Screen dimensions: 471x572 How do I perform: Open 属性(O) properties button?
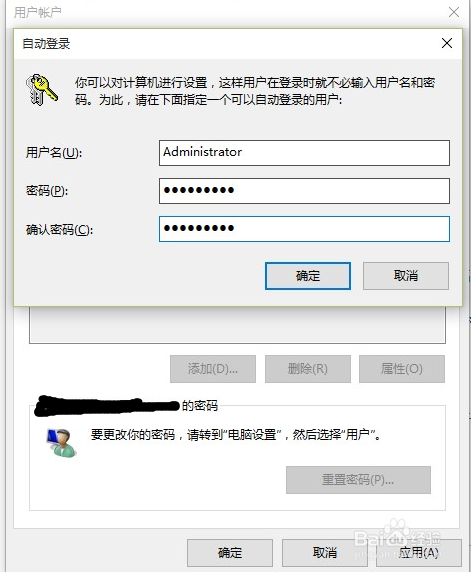coord(402,369)
